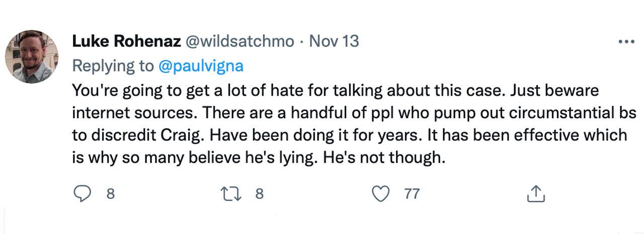Click the "Replying to" label text
This screenshot has width=644, height=234.
point(116,65)
